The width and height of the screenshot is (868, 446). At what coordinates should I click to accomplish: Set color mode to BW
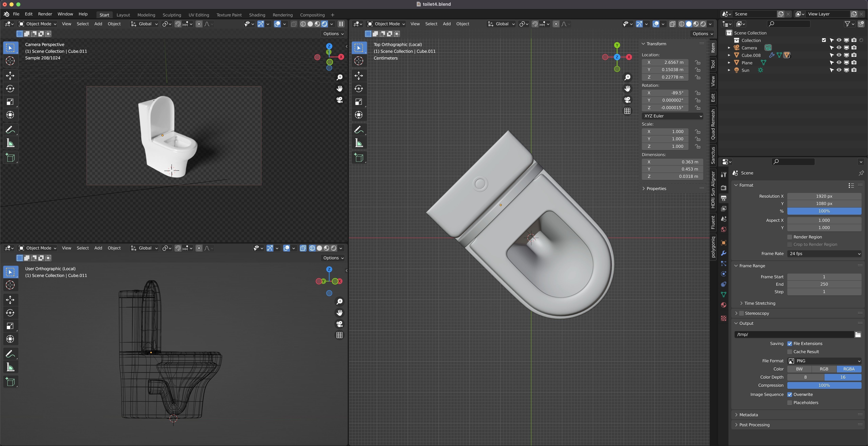[799, 369]
